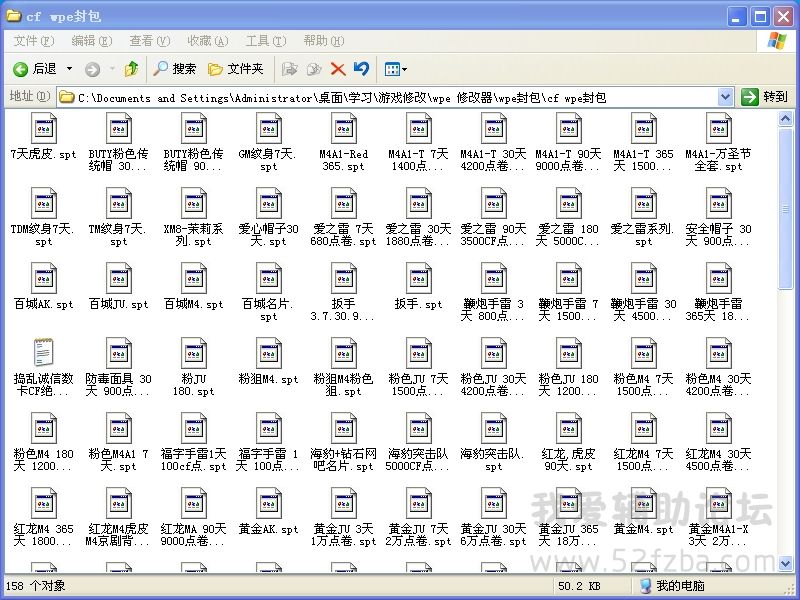
Task: Select the file 红龙,虎皮90天.spt
Action: [x=568, y=442]
